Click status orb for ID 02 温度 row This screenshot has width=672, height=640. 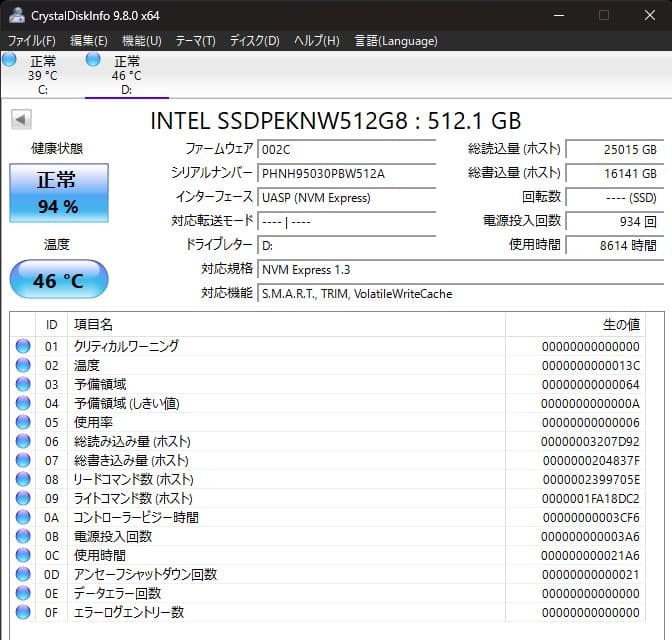23,365
